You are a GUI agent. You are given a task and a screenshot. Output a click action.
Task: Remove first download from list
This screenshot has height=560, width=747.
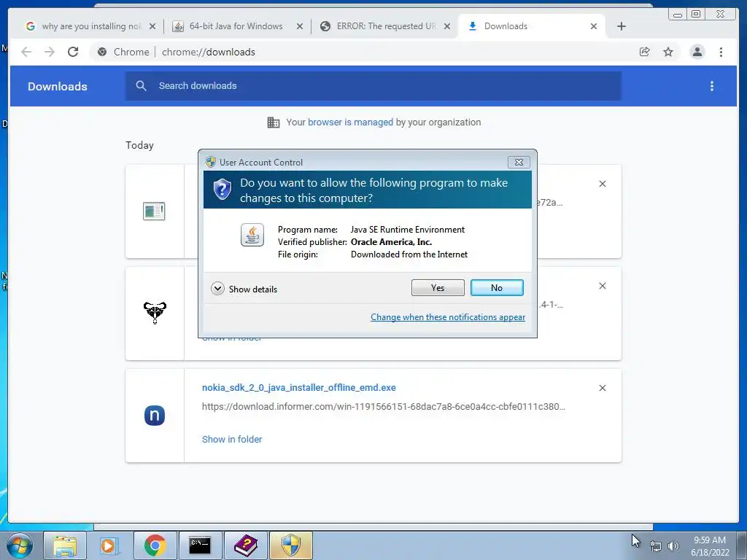[x=602, y=184]
